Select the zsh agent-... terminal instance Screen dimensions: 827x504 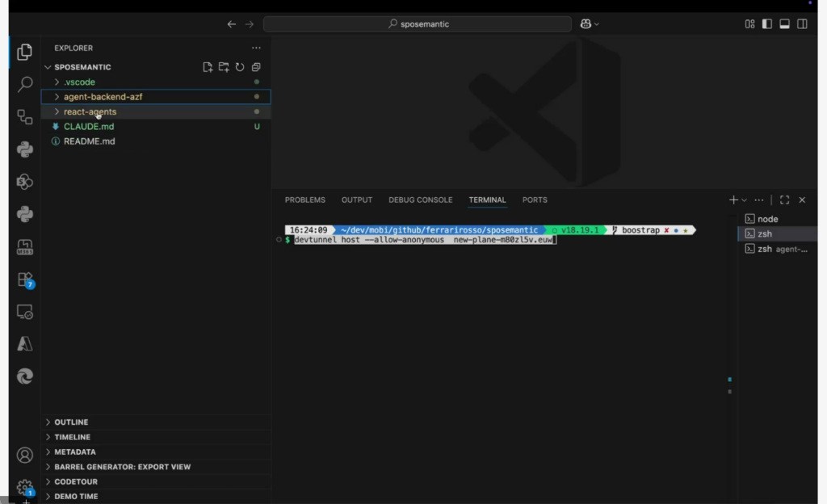point(777,249)
